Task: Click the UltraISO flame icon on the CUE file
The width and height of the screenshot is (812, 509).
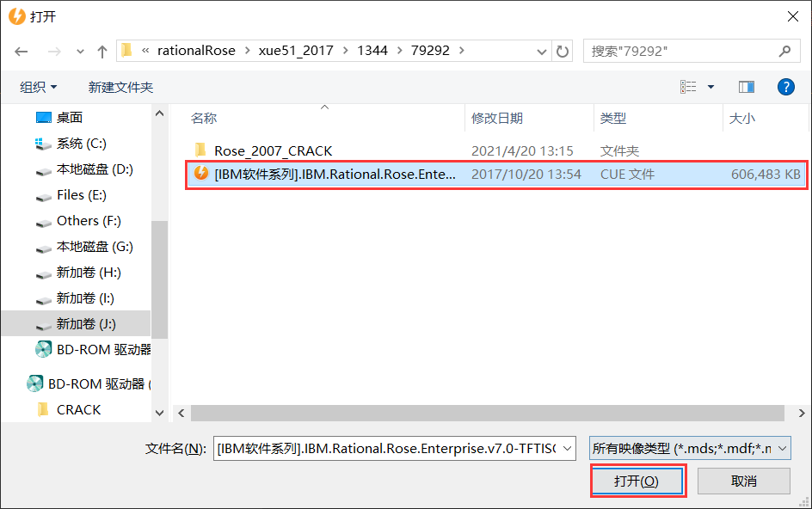Action: click(x=200, y=175)
